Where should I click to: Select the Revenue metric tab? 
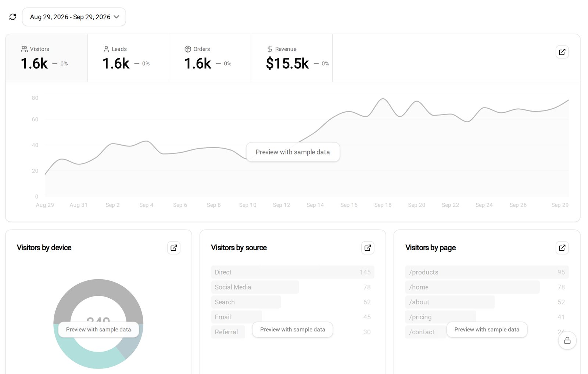pyautogui.click(x=292, y=58)
